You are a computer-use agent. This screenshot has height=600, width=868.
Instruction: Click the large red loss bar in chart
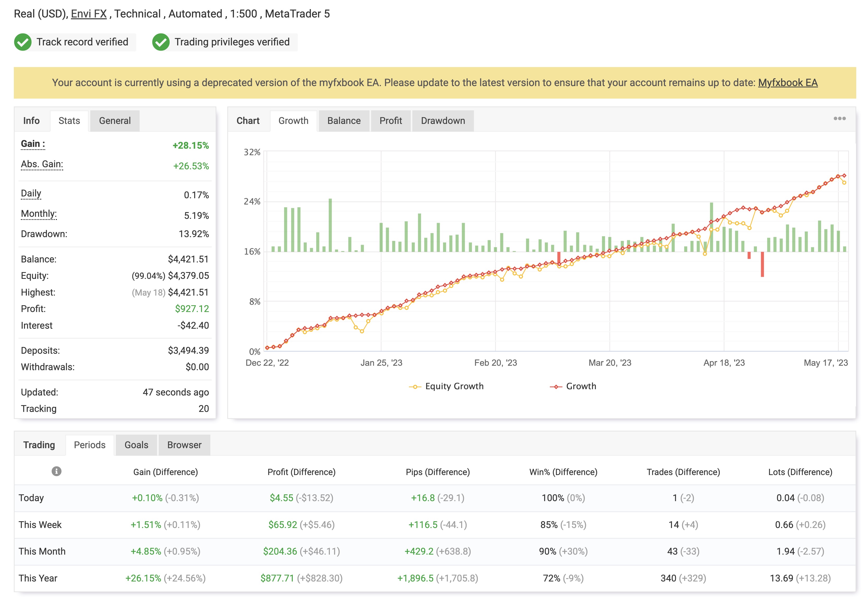762,264
